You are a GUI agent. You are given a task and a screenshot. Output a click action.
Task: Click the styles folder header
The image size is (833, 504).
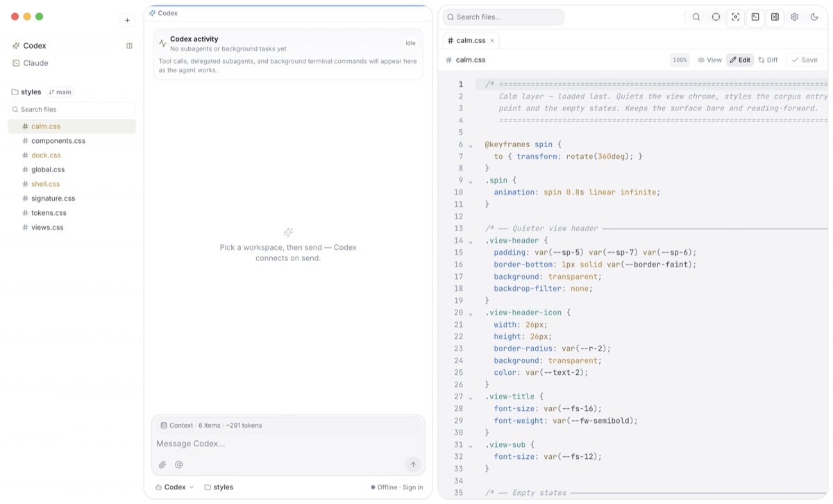pos(26,92)
